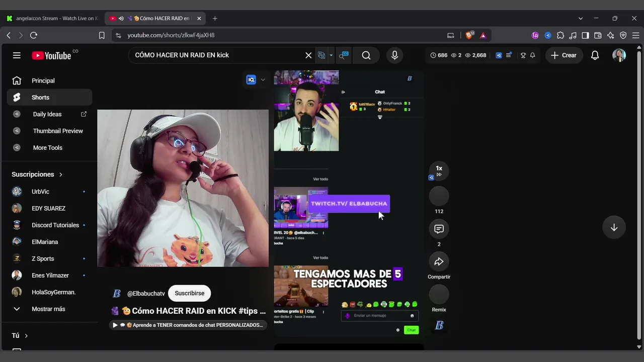
Task: Close the YouTube Shorts browser tab
Action: click(x=199, y=19)
